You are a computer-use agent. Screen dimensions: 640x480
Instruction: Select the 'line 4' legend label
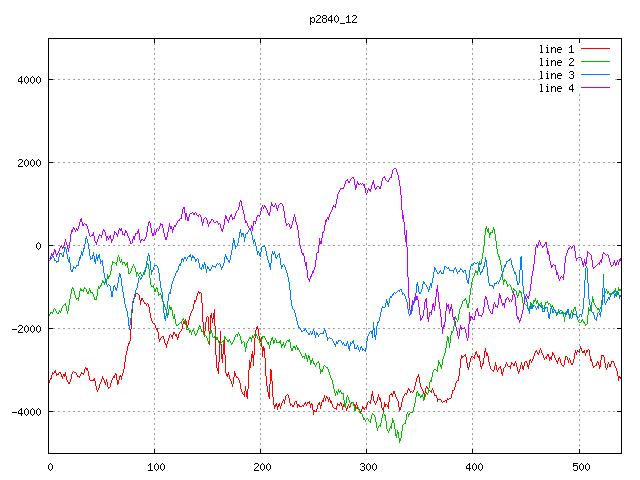(556, 88)
